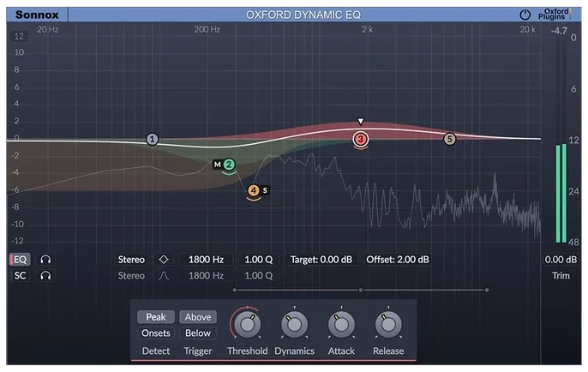Select EQ band node 1
588x372 pixels.
click(x=153, y=139)
